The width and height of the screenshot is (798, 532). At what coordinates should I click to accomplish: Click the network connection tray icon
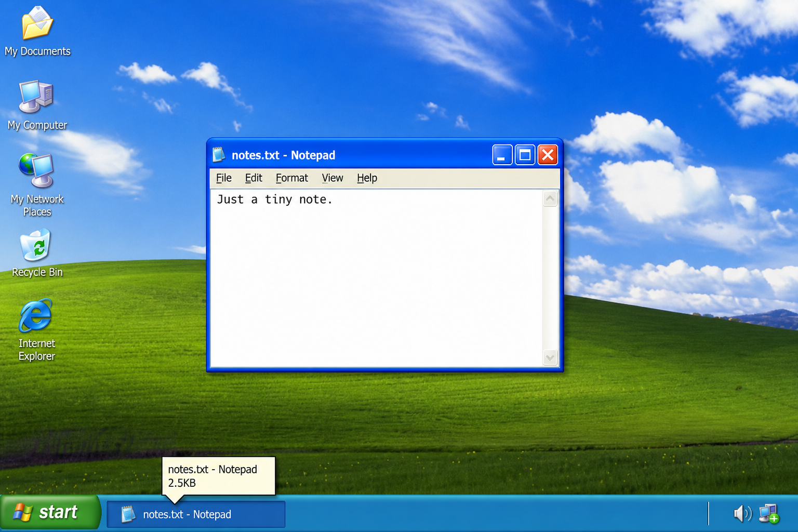tap(769, 514)
